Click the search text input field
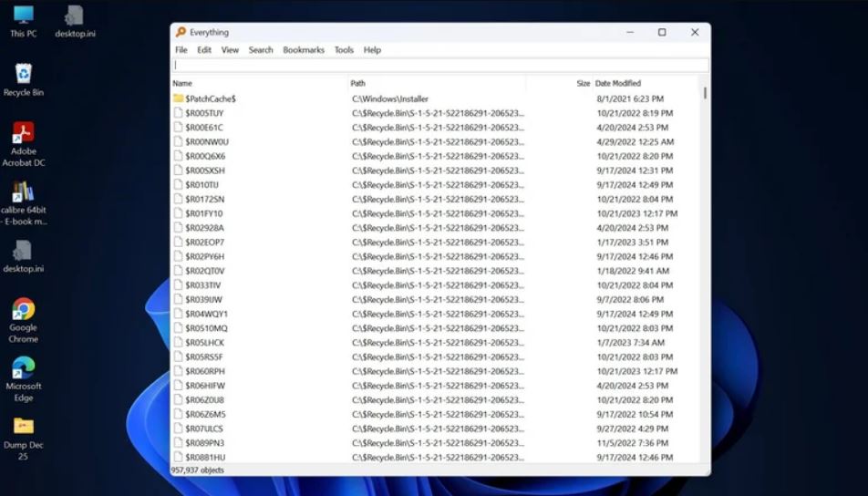 tap(439, 66)
